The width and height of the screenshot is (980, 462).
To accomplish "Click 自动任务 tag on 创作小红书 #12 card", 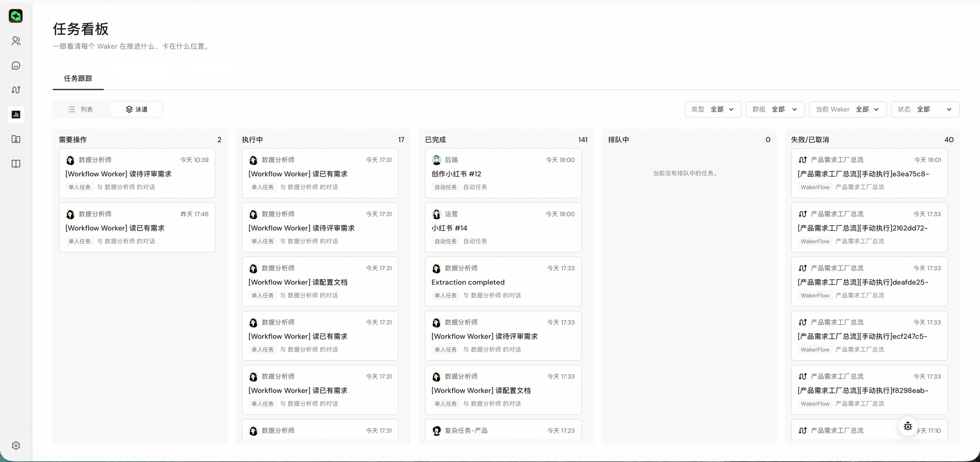I will coord(445,187).
